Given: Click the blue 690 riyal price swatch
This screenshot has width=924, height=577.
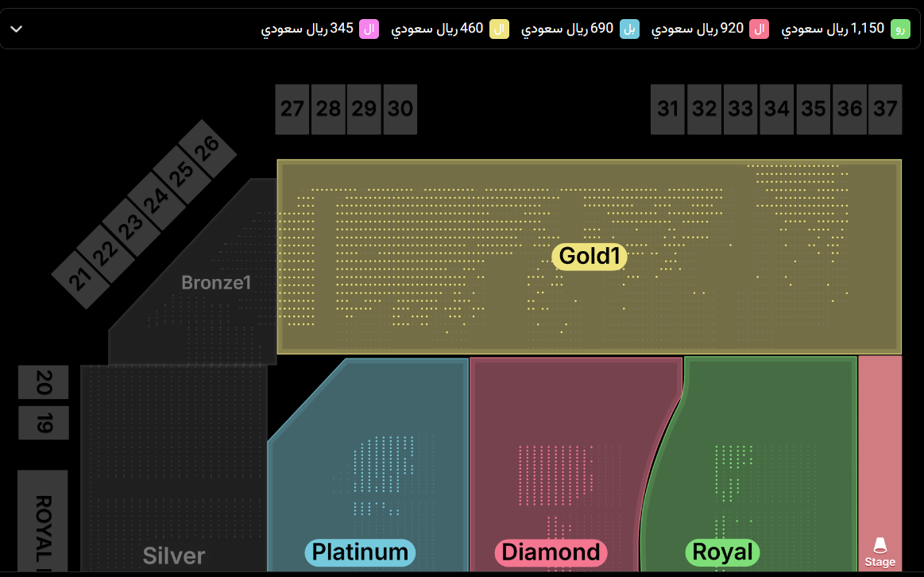Looking at the screenshot, I should click(x=629, y=29).
